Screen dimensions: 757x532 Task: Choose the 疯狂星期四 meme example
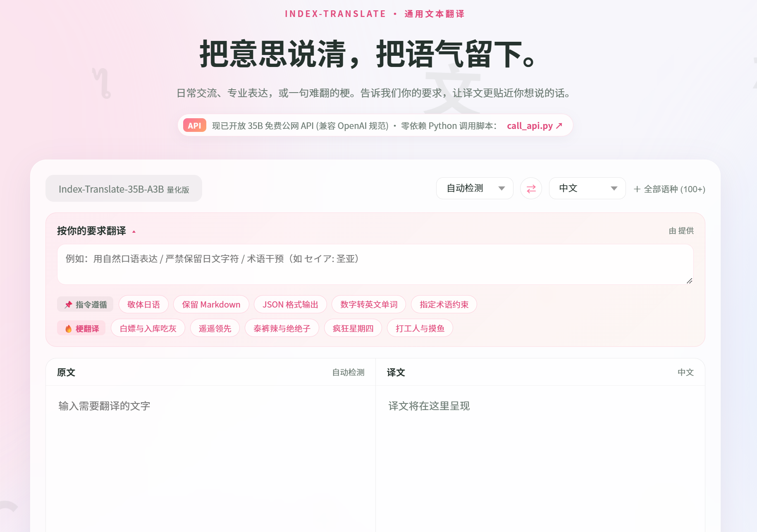coord(353,328)
